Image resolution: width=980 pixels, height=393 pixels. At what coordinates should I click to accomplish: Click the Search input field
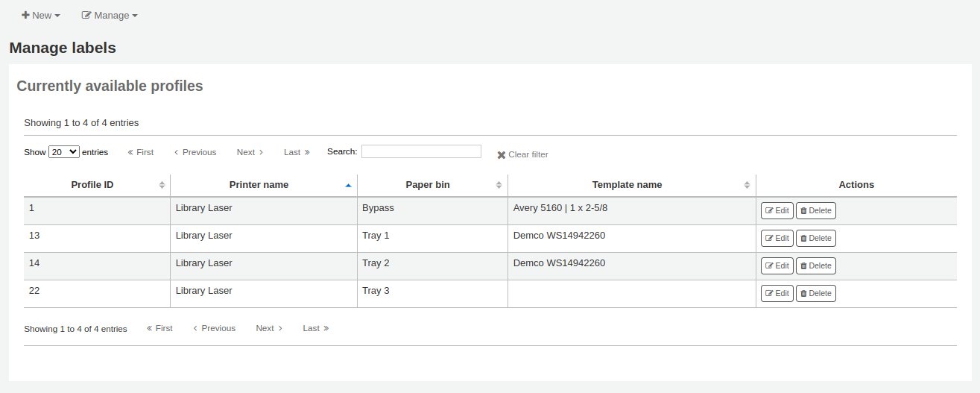tap(421, 151)
